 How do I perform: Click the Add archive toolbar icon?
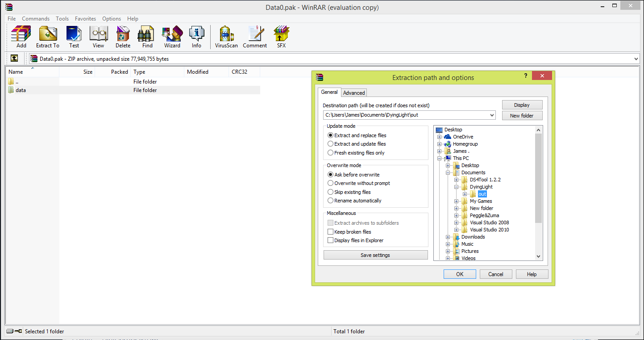[21, 37]
